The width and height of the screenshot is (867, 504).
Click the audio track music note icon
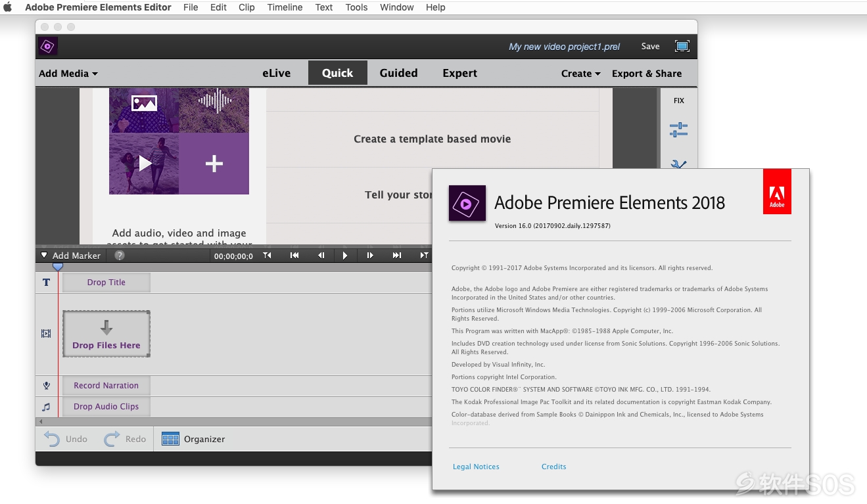[x=46, y=407]
